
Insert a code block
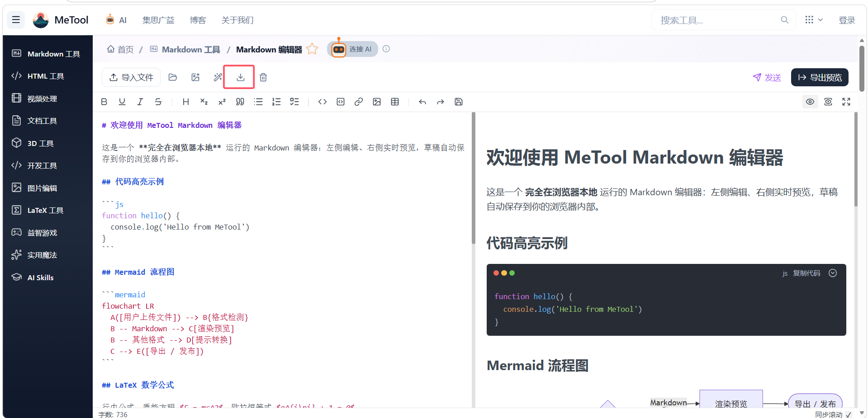pyautogui.click(x=341, y=102)
